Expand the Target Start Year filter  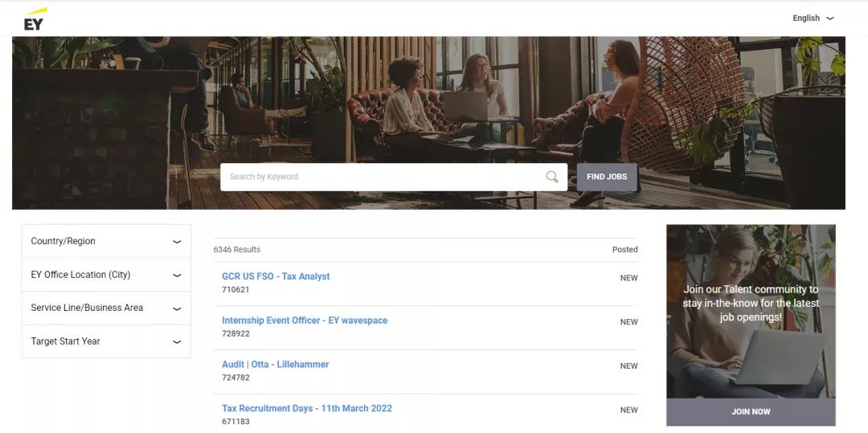pyautogui.click(x=106, y=341)
